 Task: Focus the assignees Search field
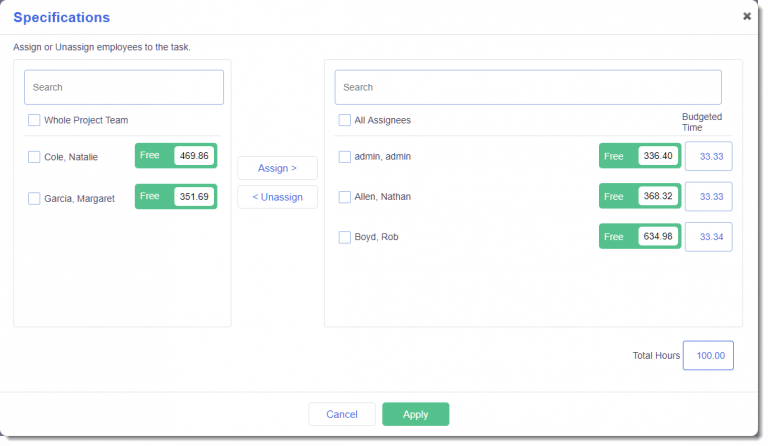(x=528, y=87)
